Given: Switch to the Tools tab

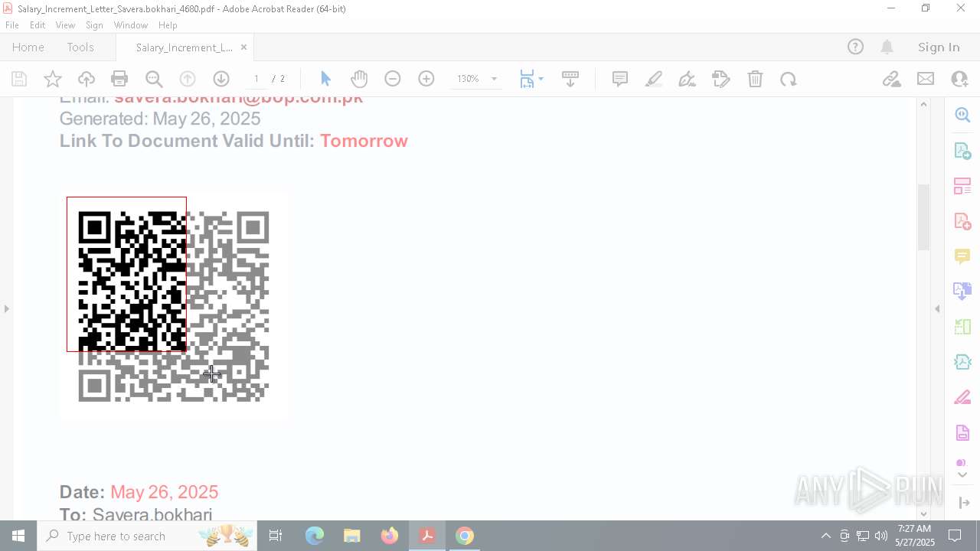Looking at the screenshot, I should [x=80, y=47].
